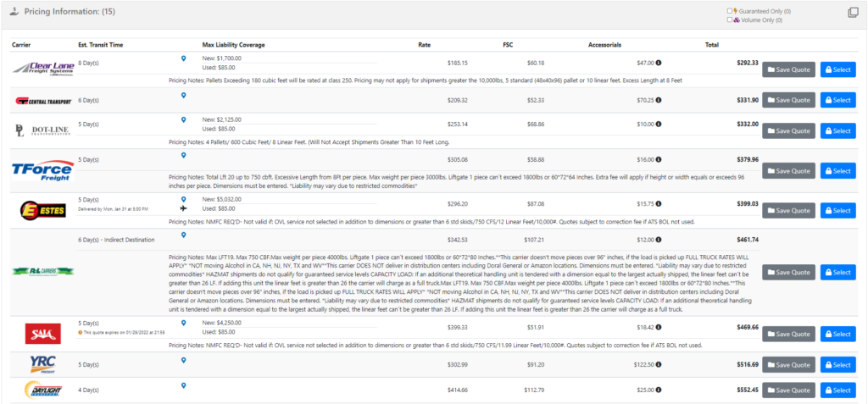Select the TForce Freight $379.96 quote
Screen dimensions: 868x404
(838, 171)
